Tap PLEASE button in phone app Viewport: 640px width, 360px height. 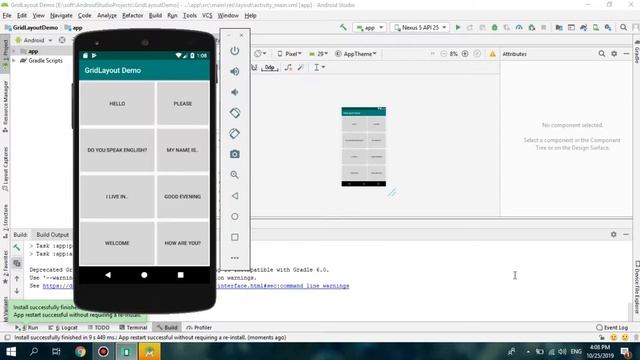click(x=183, y=103)
